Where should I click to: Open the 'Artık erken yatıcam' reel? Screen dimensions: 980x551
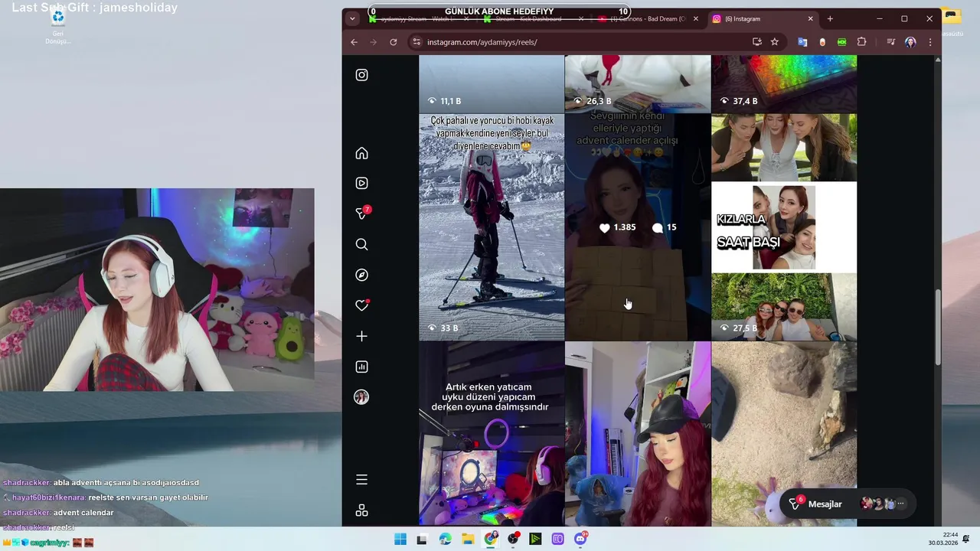(492, 434)
